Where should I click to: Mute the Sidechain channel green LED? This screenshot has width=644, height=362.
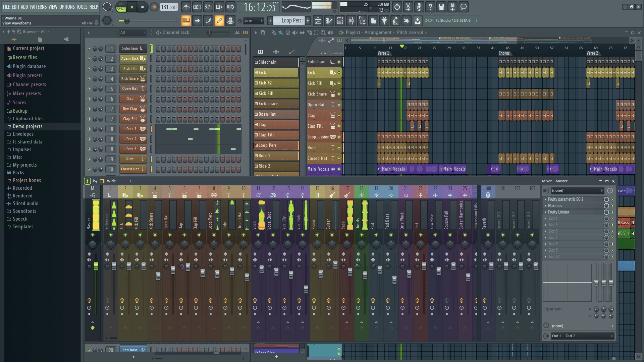pos(89,49)
